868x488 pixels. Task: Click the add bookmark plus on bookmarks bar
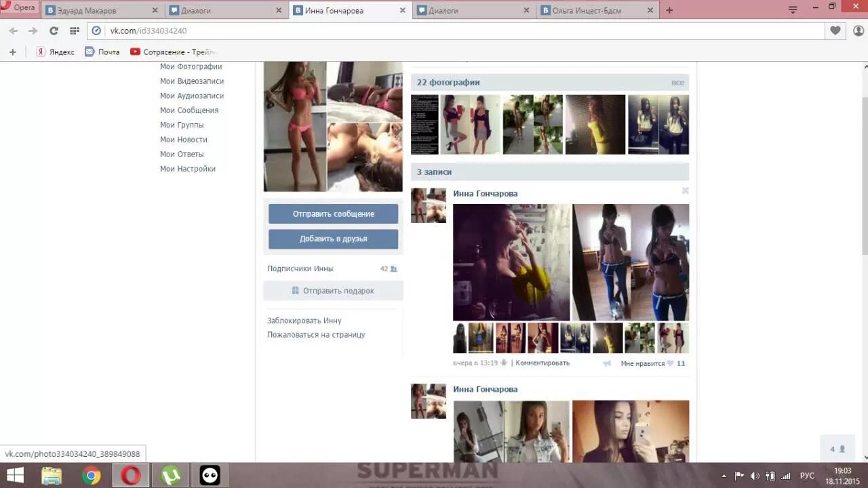tap(12, 52)
